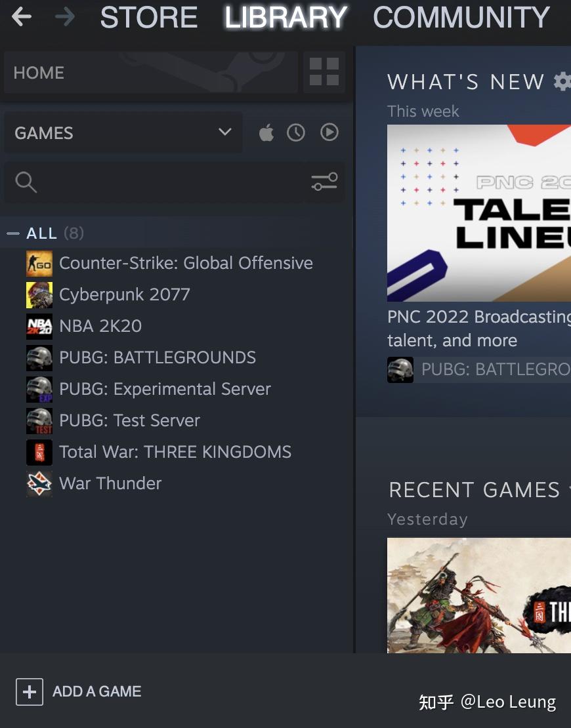The height and width of the screenshot is (728, 571).
Task: Switch library to grid view
Action: coord(324,72)
